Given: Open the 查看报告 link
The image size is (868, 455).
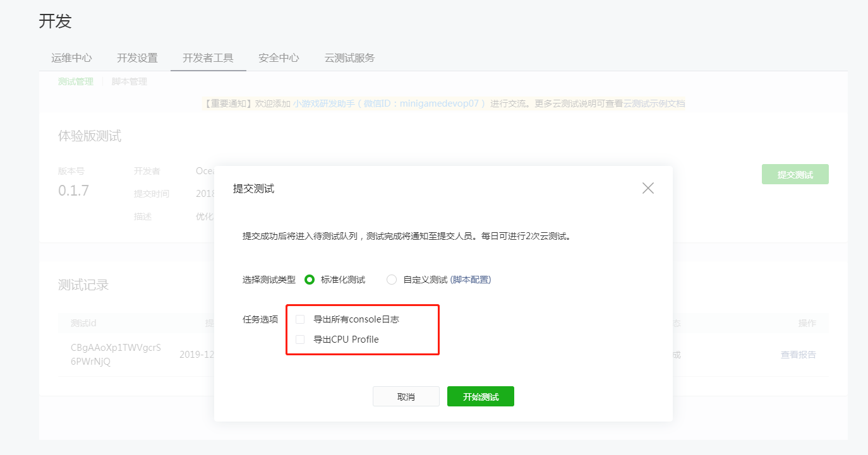Looking at the screenshot, I should click(x=799, y=355).
